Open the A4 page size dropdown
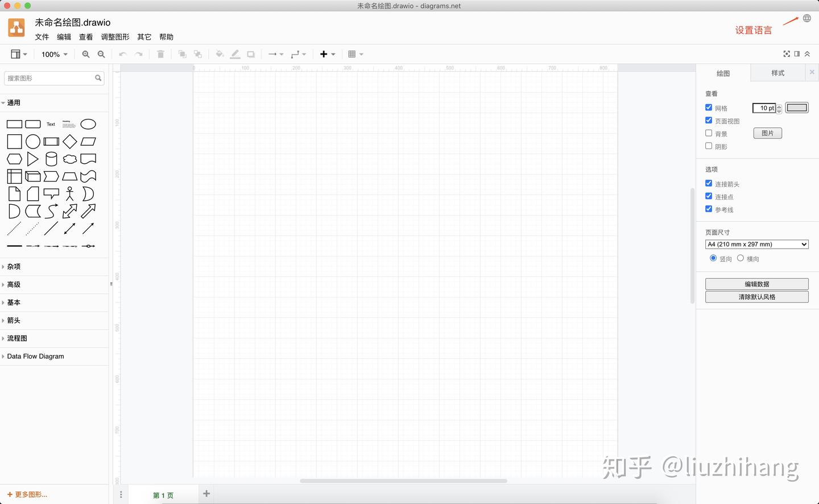The width and height of the screenshot is (819, 504). 757,244
